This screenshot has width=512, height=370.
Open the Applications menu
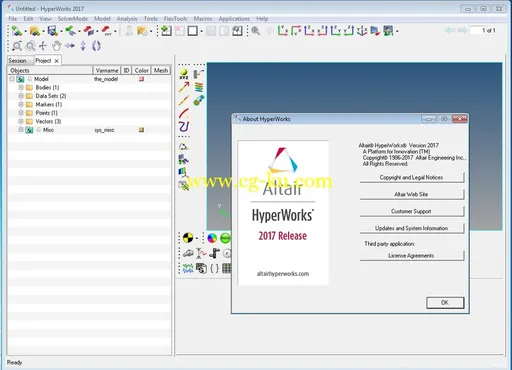[x=234, y=19]
